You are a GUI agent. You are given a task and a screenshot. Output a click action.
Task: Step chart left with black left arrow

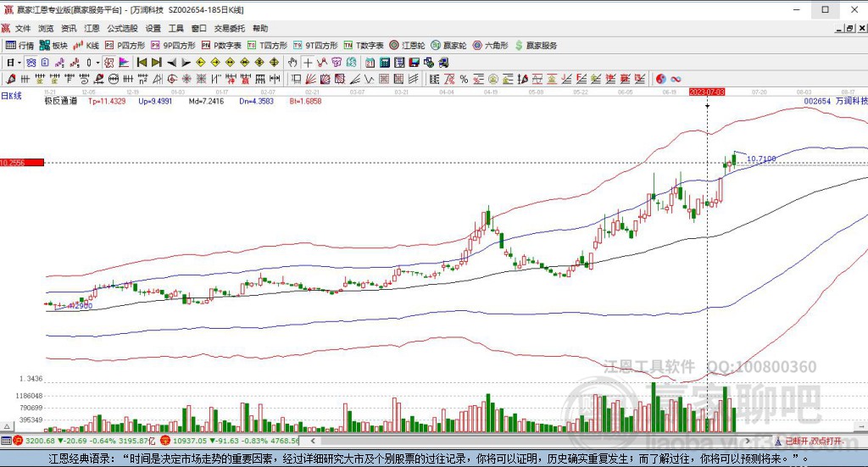tap(171, 63)
